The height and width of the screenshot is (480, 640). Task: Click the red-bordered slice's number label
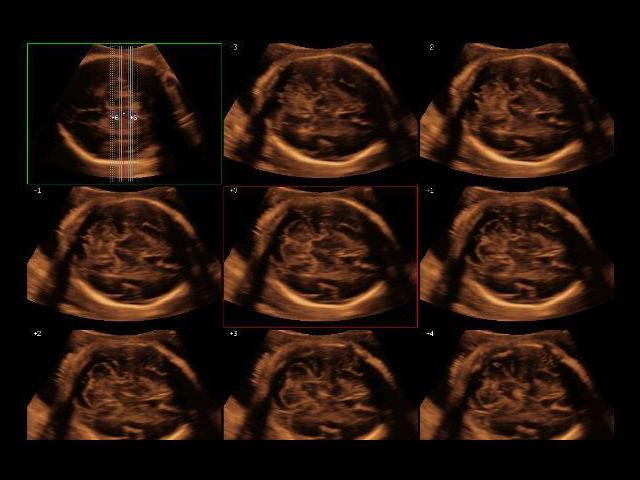coord(234,190)
